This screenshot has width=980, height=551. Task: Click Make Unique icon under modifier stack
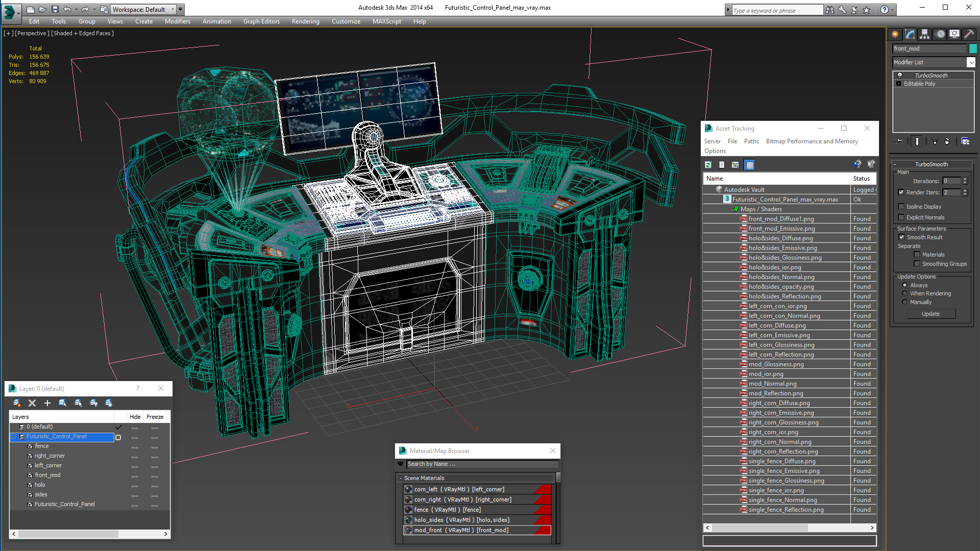click(935, 141)
